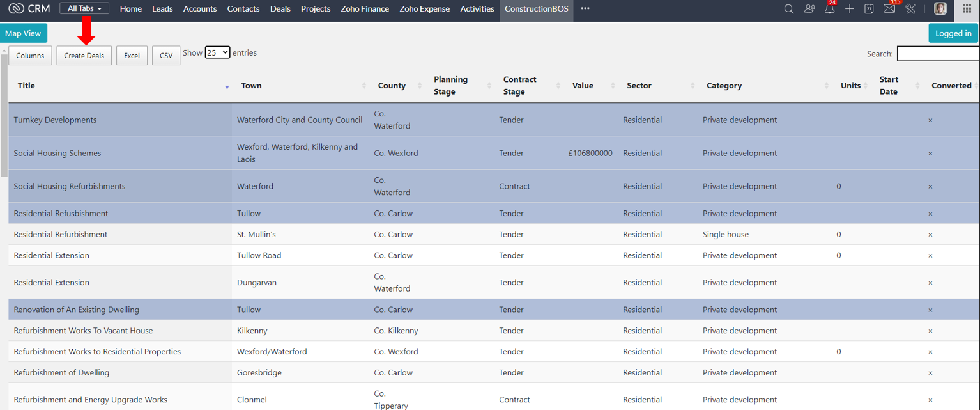Open the Accounts tab
Image resolution: width=980 pixels, height=410 pixels.
click(x=200, y=9)
